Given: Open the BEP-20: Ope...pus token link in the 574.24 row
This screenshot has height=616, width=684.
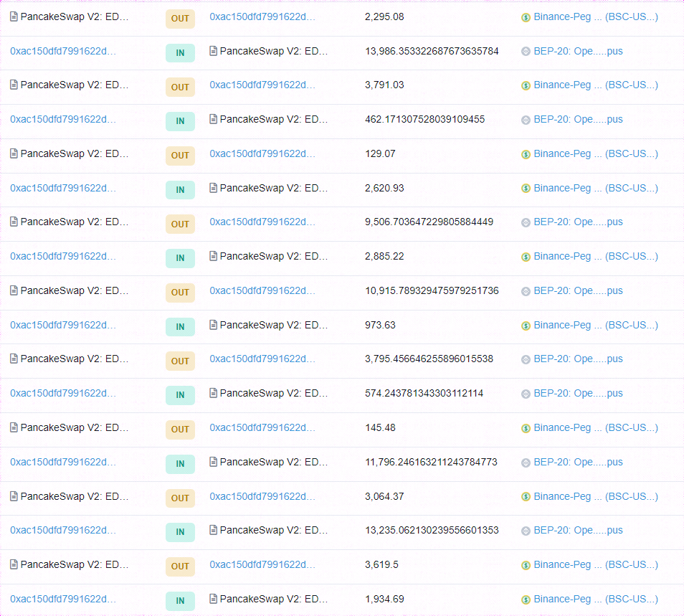Looking at the screenshot, I should 578,393.
